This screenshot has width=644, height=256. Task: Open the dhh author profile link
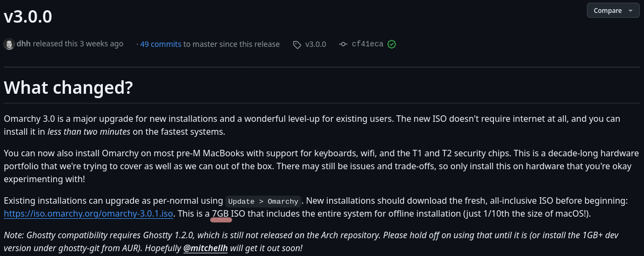point(24,44)
